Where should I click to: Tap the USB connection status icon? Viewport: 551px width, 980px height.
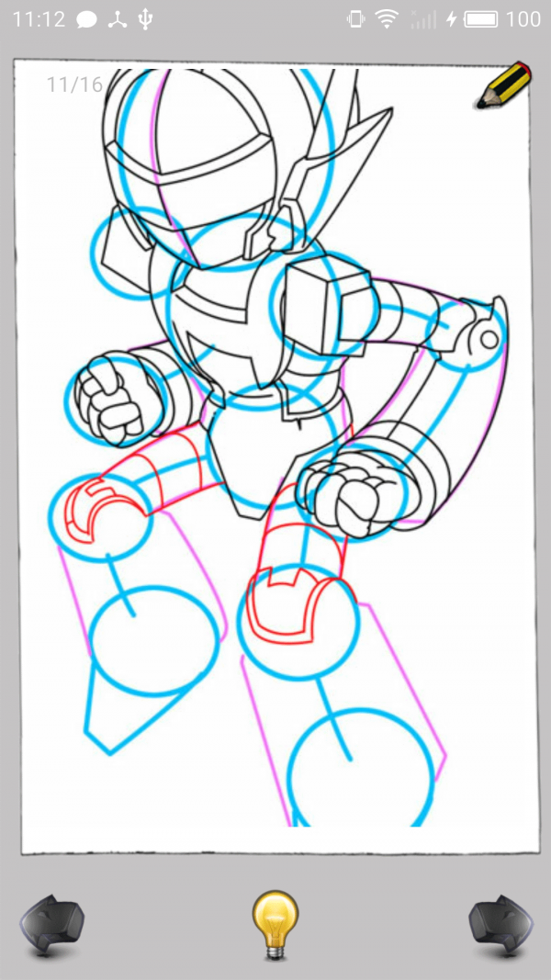[145, 19]
